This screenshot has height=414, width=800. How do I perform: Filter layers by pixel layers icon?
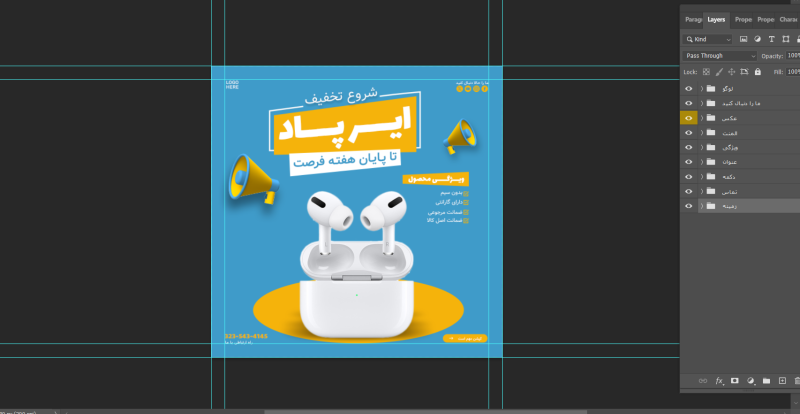point(743,39)
